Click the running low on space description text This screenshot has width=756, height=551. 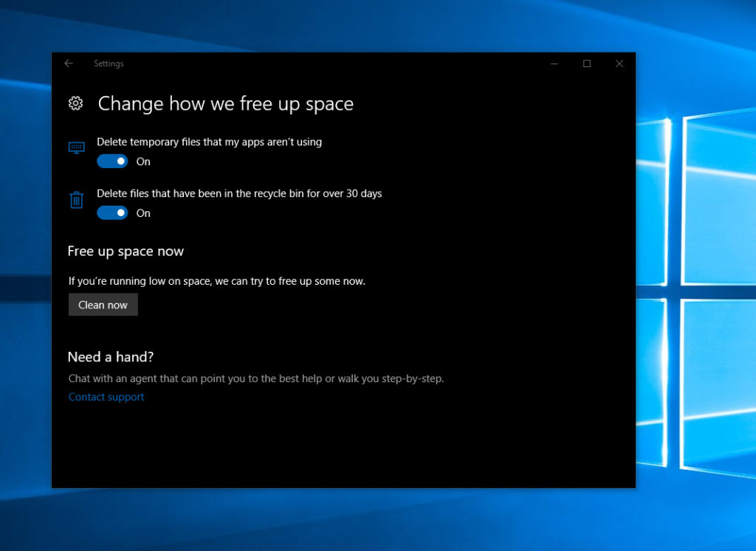click(x=216, y=281)
